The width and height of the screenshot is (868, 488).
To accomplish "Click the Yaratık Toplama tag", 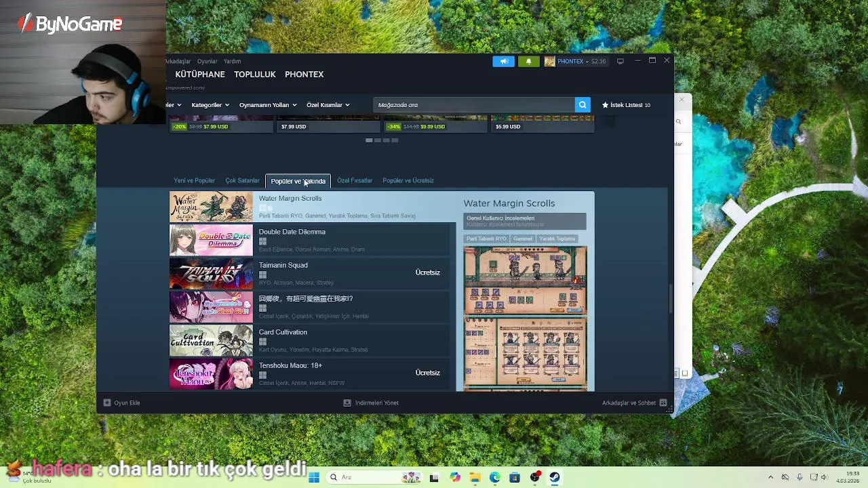I will tap(557, 239).
